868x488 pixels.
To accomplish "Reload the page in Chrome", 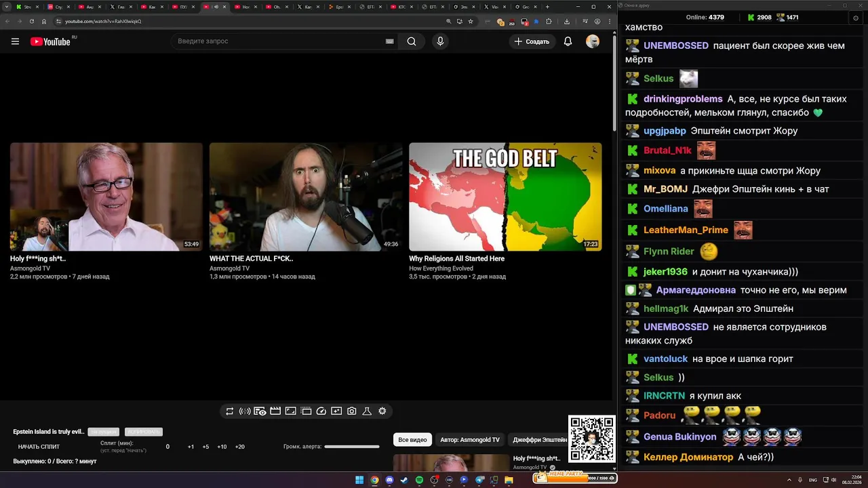I will 32,21.
